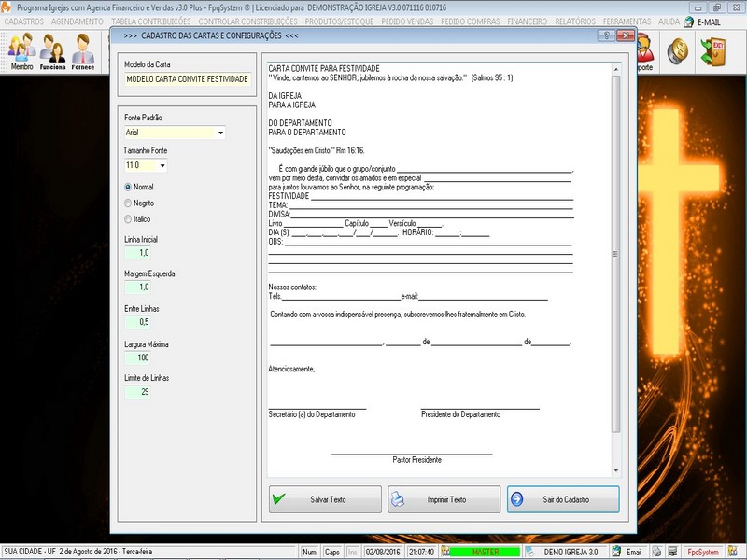Click the Salvar Texto button
This screenshot has height=560, width=747.
[325, 499]
